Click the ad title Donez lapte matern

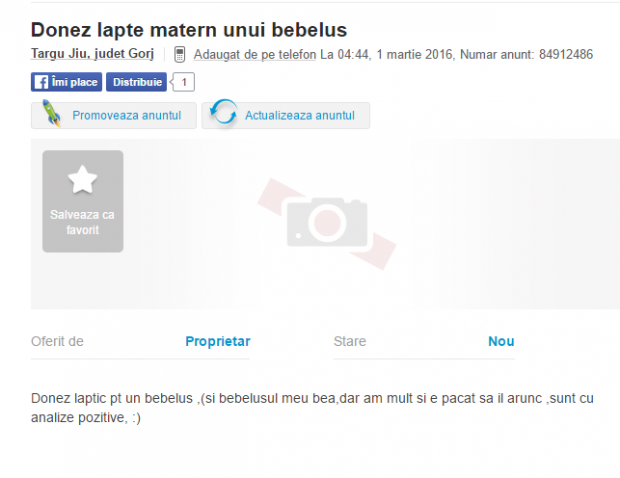coord(189,30)
